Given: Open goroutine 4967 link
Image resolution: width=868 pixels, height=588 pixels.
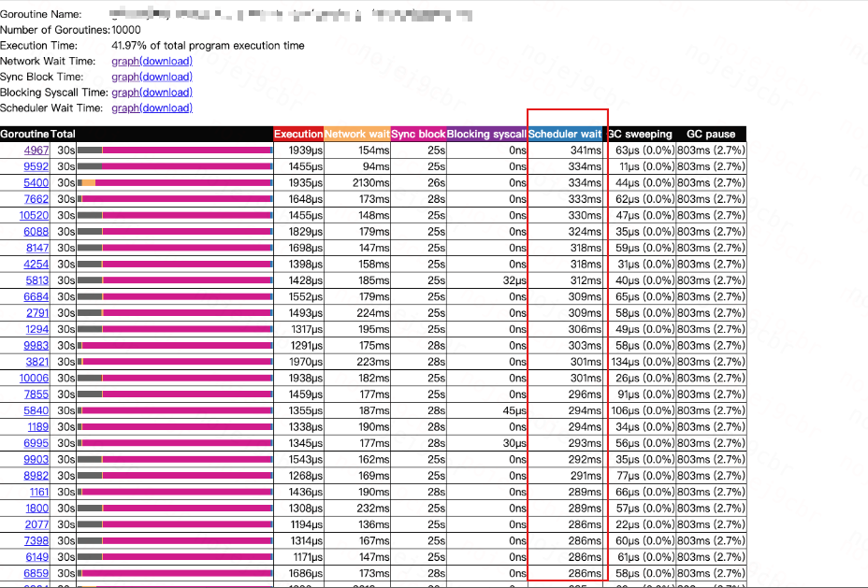Looking at the screenshot, I should 36,151.
